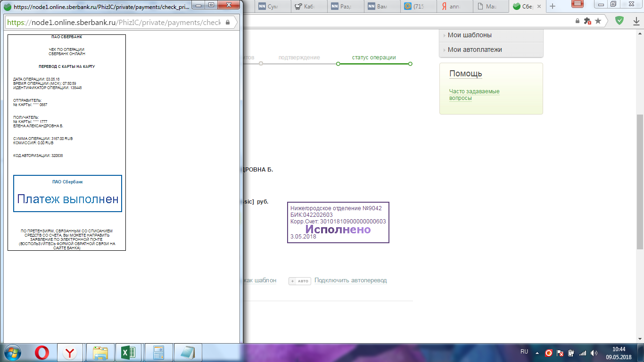Click popup address bar URL field
This screenshot has height=362, width=644.
[114, 22]
